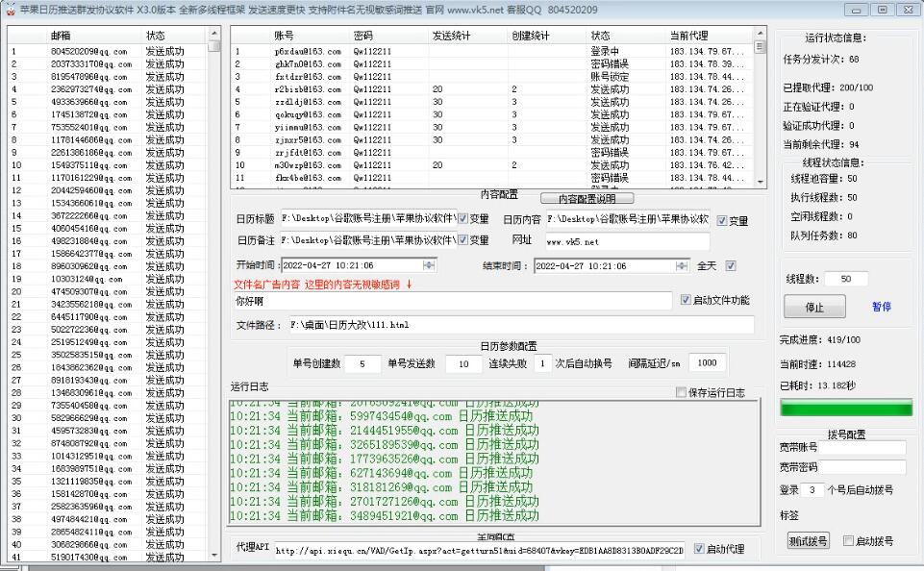Image resolution: width=924 pixels, height=571 pixels.
Task: Click the 代理API URL input field
Action: pos(478,551)
